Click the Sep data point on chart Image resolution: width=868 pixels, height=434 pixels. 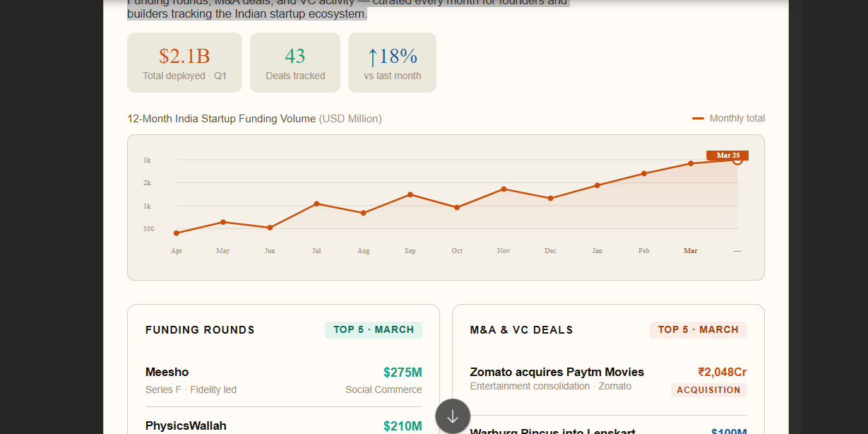[410, 194]
